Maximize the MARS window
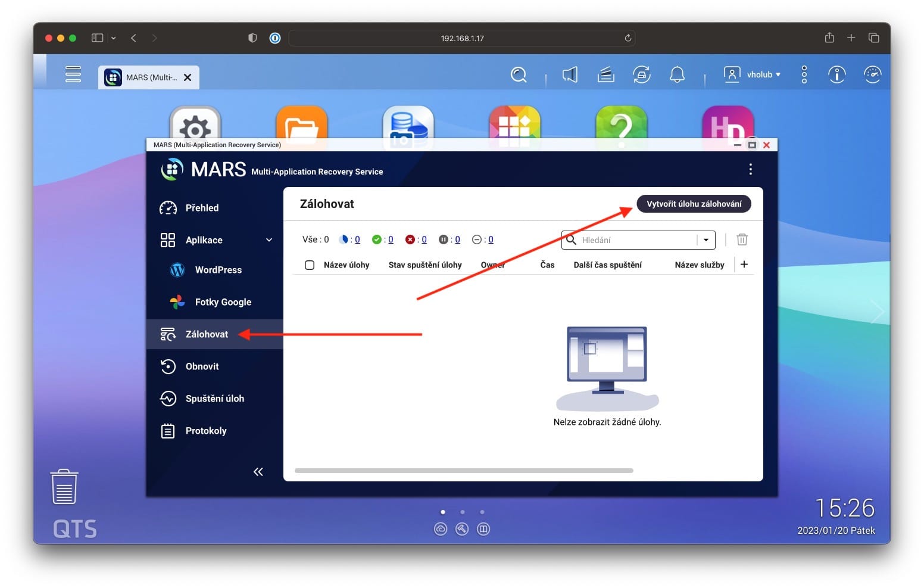 (x=752, y=145)
